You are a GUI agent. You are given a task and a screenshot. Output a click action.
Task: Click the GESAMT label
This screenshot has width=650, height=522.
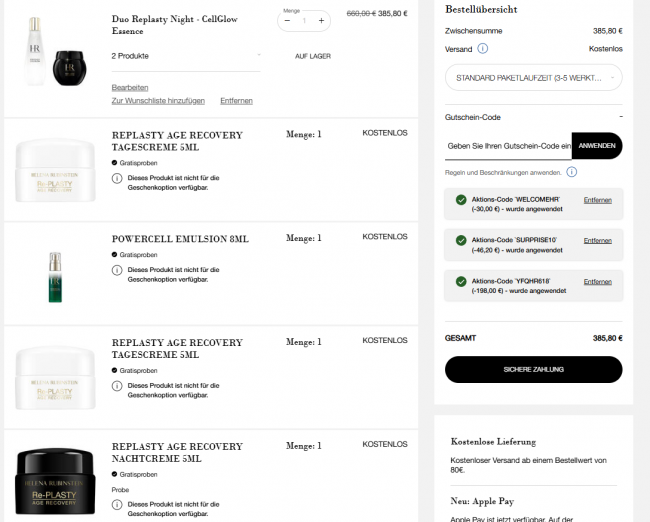pyautogui.click(x=461, y=338)
